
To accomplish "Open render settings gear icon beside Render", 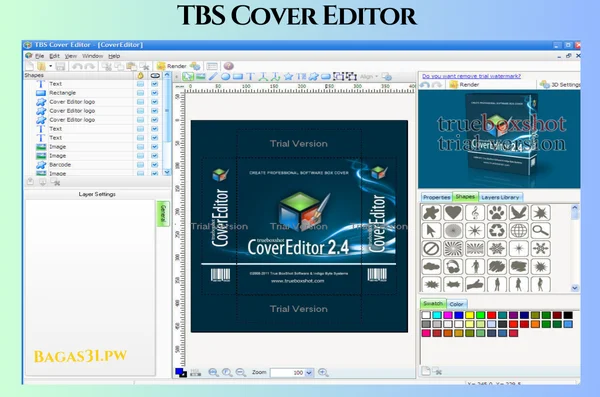I will point(195,66).
